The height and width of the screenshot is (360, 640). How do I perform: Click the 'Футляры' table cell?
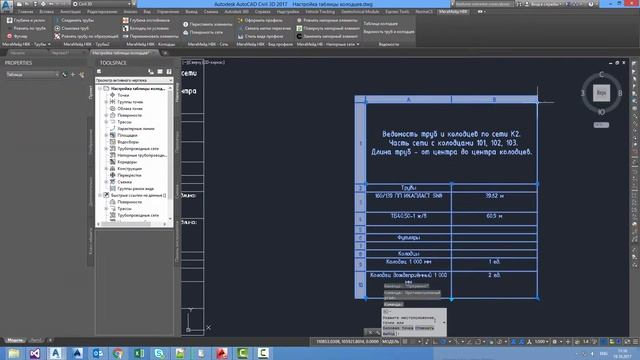(409, 238)
